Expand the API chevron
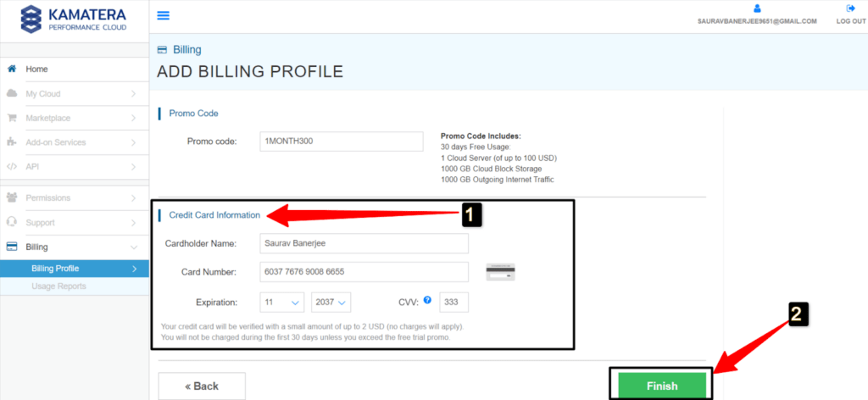Viewport: 868px width, 400px height. tap(133, 167)
